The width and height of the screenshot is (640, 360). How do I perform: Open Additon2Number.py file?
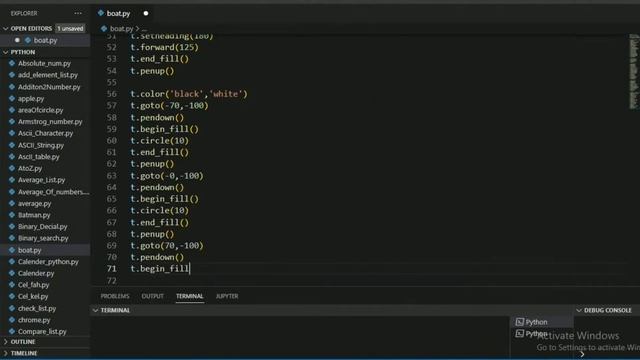tap(49, 87)
